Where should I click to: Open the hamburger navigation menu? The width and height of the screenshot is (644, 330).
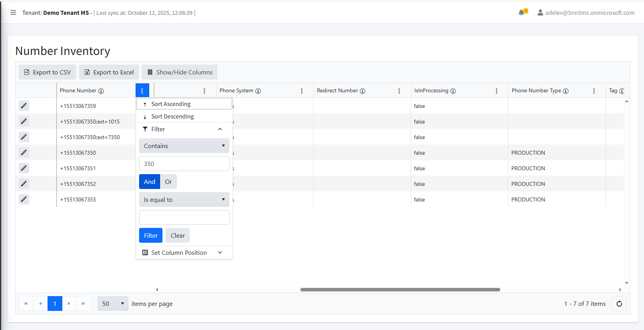pyautogui.click(x=13, y=12)
